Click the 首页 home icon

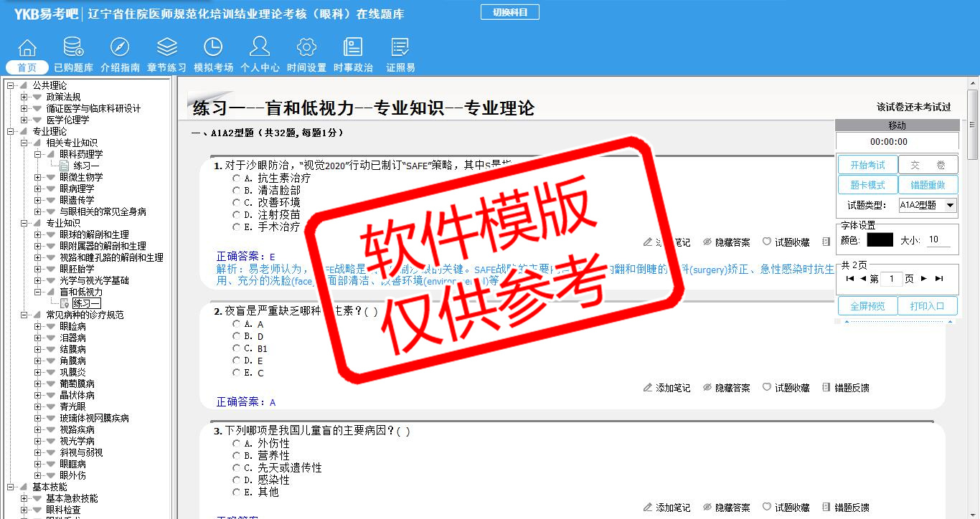27,48
